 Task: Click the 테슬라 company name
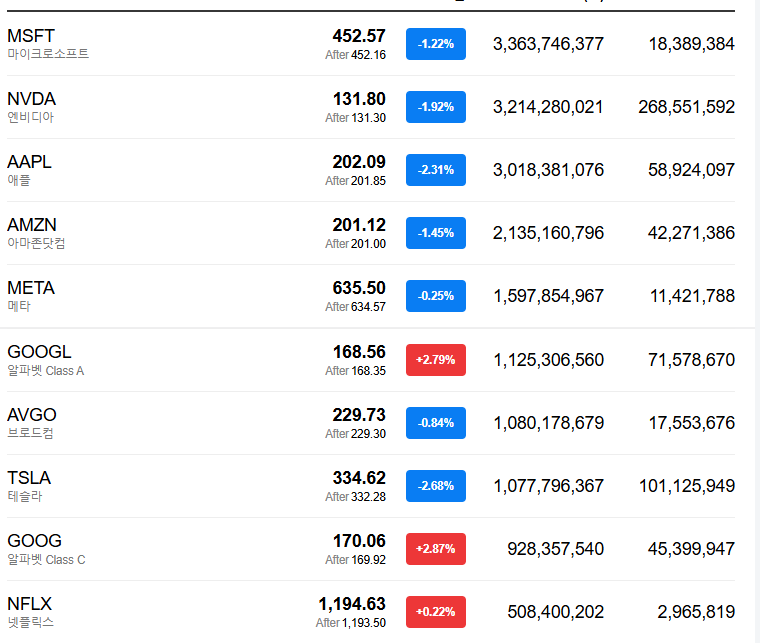tap(25, 496)
